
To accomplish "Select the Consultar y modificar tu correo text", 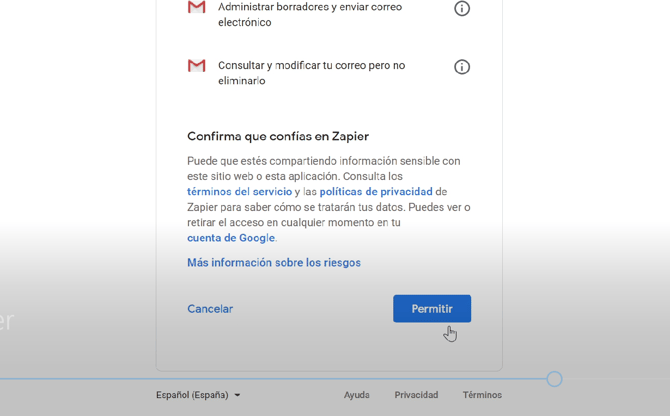I will [x=311, y=73].
